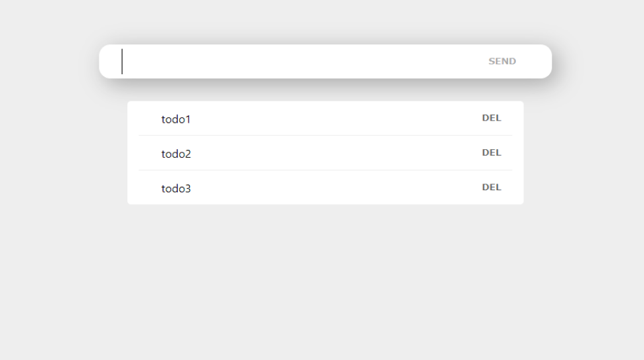Click the SEND button
This screenshot has width=644, height=360.
502,61
